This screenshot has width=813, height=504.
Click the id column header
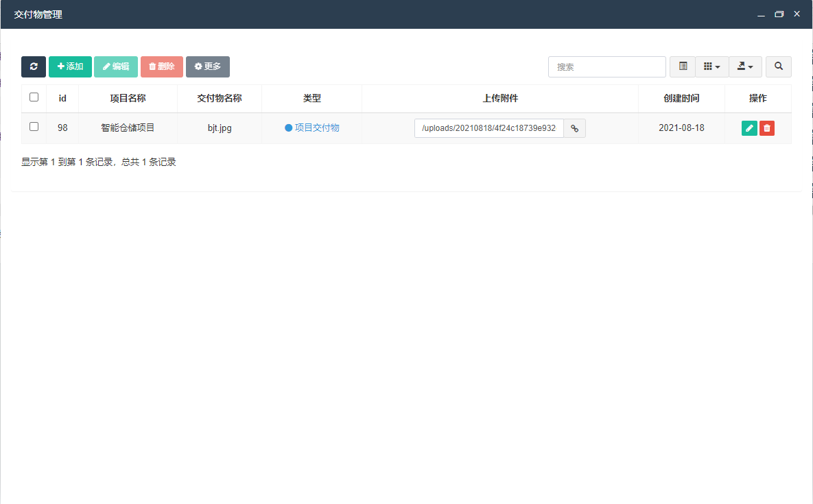click(x=62, y=99)
